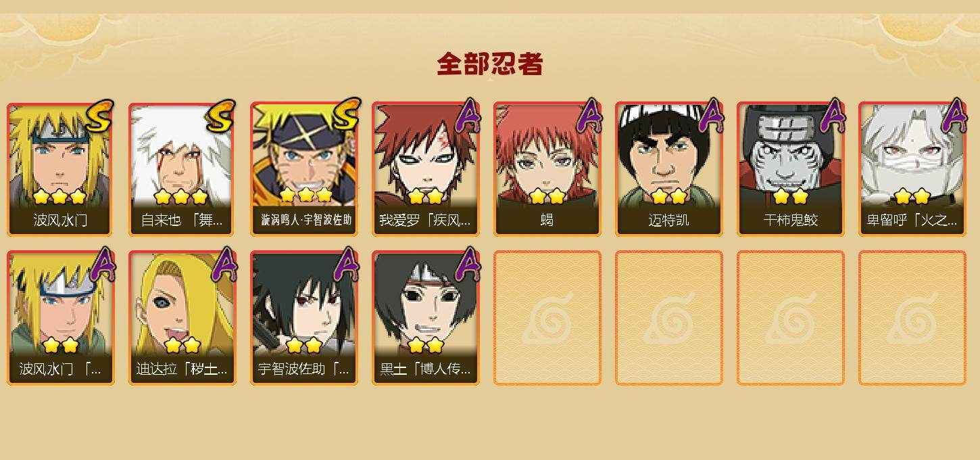
Task: Open the 自来也「舞... ninja card
Action: pos(182,169)
